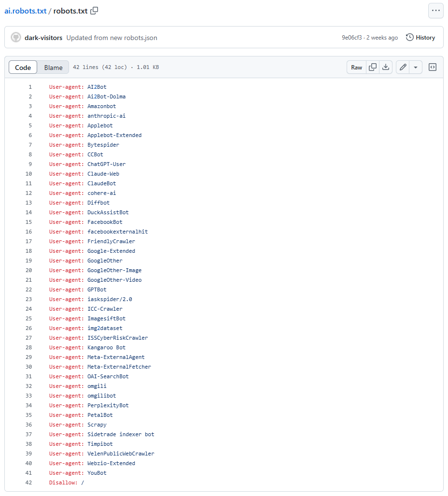This screenshot has height=496, width=448.
Task: Click 'GoogleOther-Video' on line 21
Action: coord(114,280)
